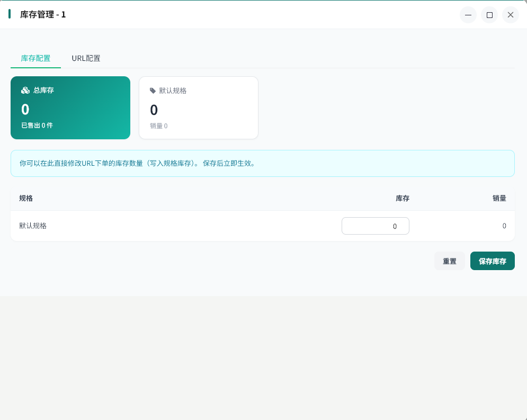Click the 库存 column header

pos(402,198)
